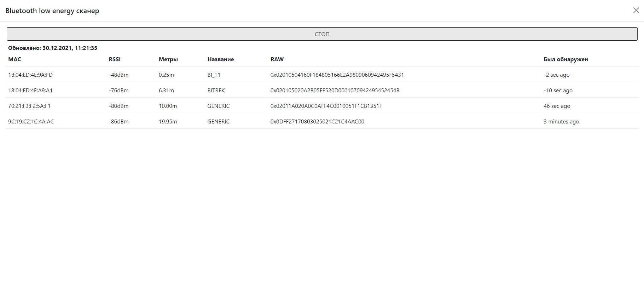Click the Название column header
Screen dimensions: 644x307
220,59
